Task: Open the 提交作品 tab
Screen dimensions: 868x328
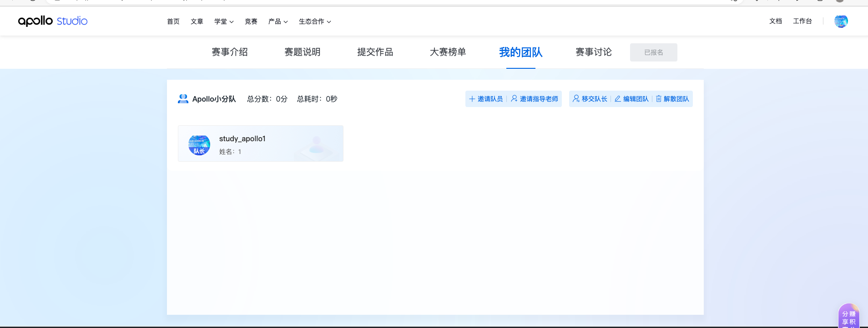Action: tap(375, 52)
